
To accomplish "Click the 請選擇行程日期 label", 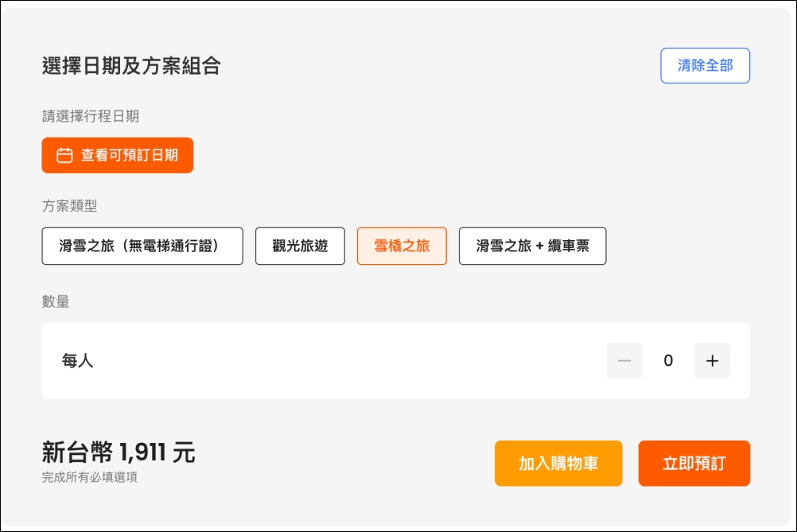I will coord(91,116).
